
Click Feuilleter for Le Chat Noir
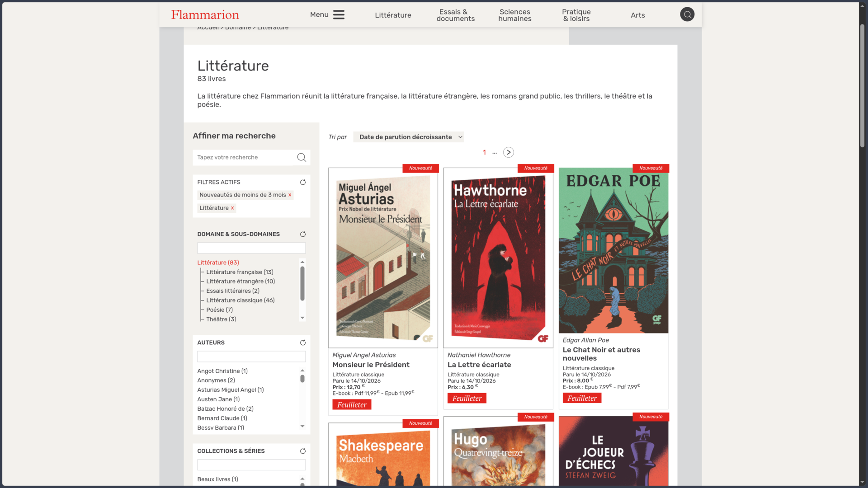(582, 399)
